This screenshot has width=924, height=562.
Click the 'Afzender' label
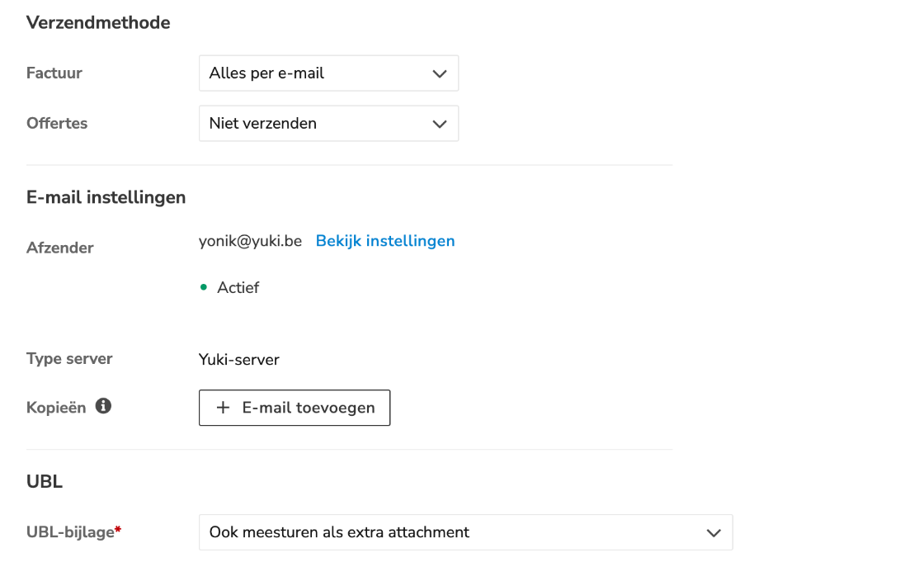[x=59, y=248]
